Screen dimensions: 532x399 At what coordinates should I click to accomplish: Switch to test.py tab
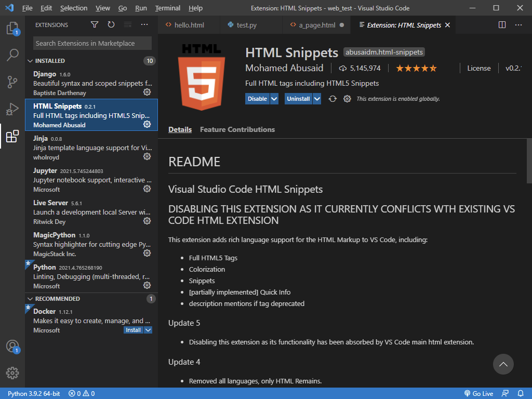[251, 25]
